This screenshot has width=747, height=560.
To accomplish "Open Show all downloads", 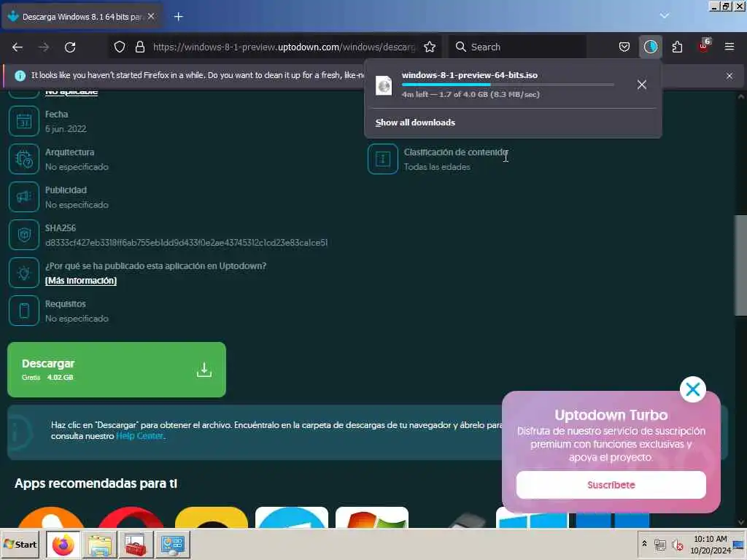I will tap(415, 122).
